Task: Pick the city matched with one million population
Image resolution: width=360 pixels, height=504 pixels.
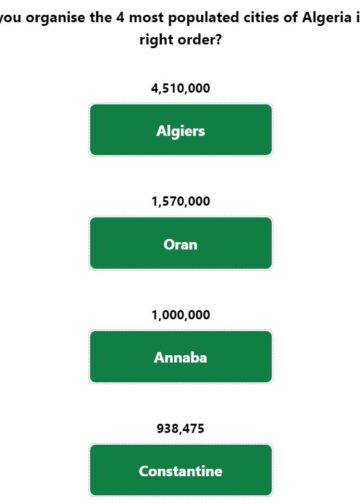Action: tap(181, 356)
